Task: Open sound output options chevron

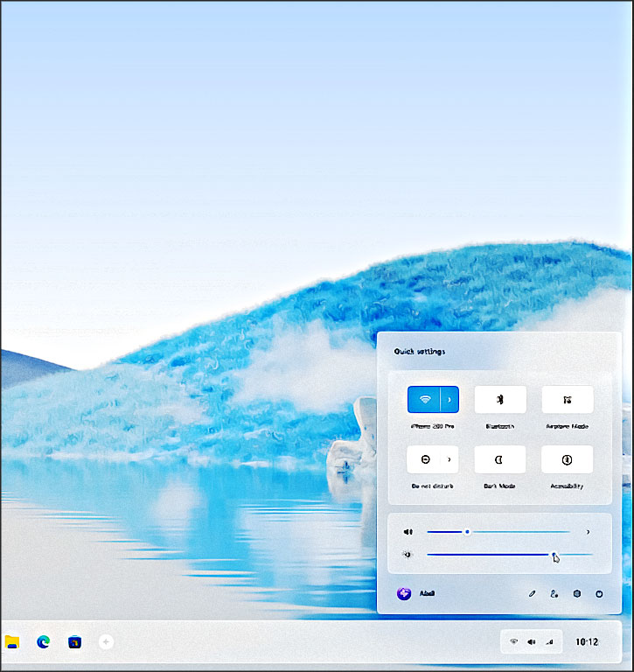Action: click(589, 532)
